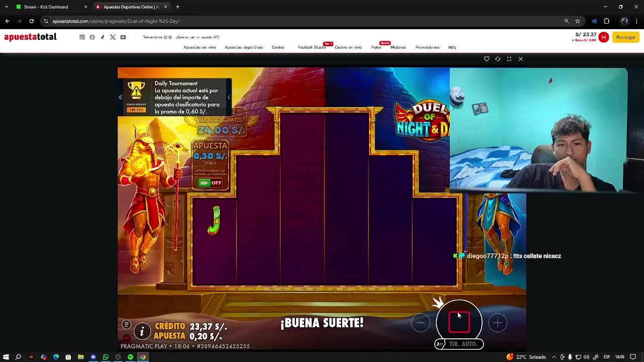Open the Misiones menu item
The height and width of the screenshot is (362, 644).
(398, 47)
